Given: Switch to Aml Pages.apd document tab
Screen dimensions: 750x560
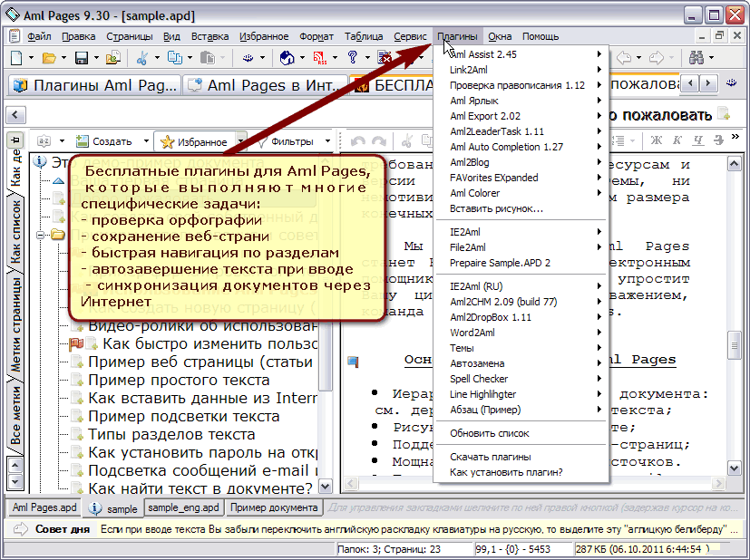Looking at the screenshot, I should 44,507.
